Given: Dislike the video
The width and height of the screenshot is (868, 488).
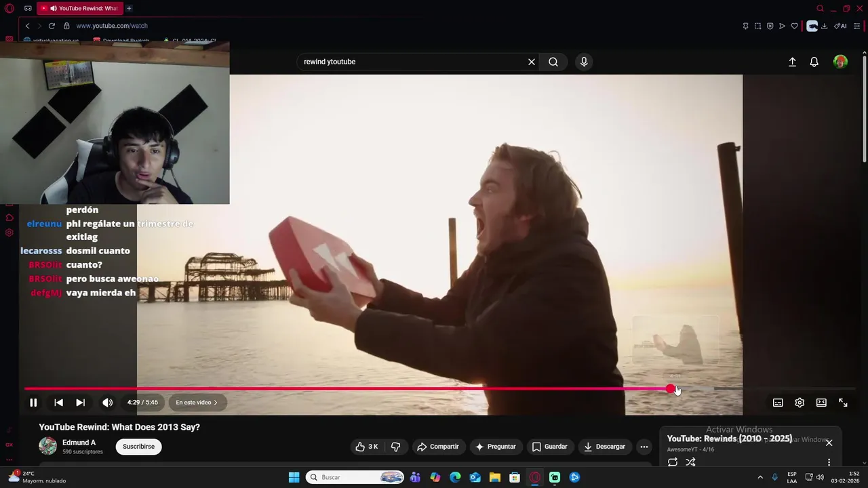Looking at the screenshot, I should click(396, 447).
